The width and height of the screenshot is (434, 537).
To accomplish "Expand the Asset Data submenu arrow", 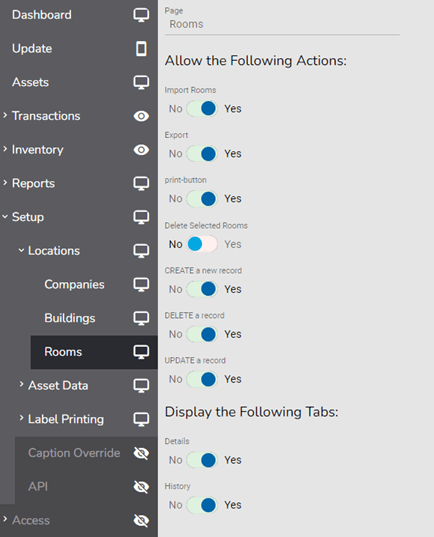I will [21, 385].
